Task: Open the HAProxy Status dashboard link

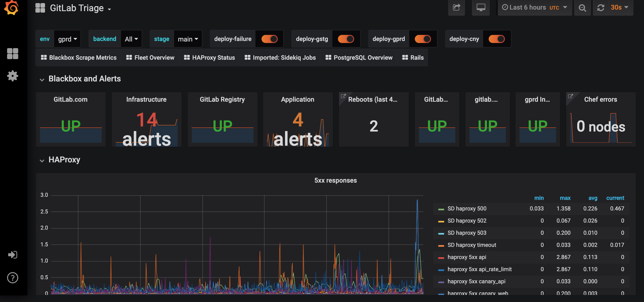Action: pyautogui.click(x=209, y=58)
